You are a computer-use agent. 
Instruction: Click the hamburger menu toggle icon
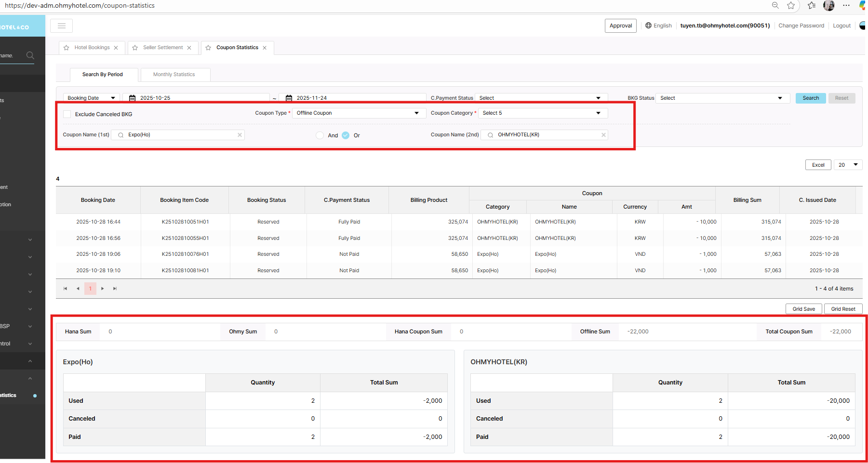61,26
